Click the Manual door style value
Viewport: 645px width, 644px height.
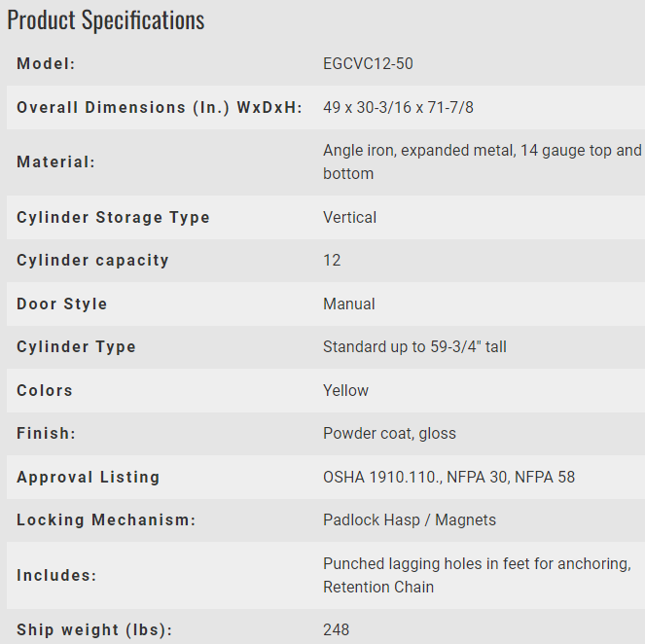pos(348,304)
